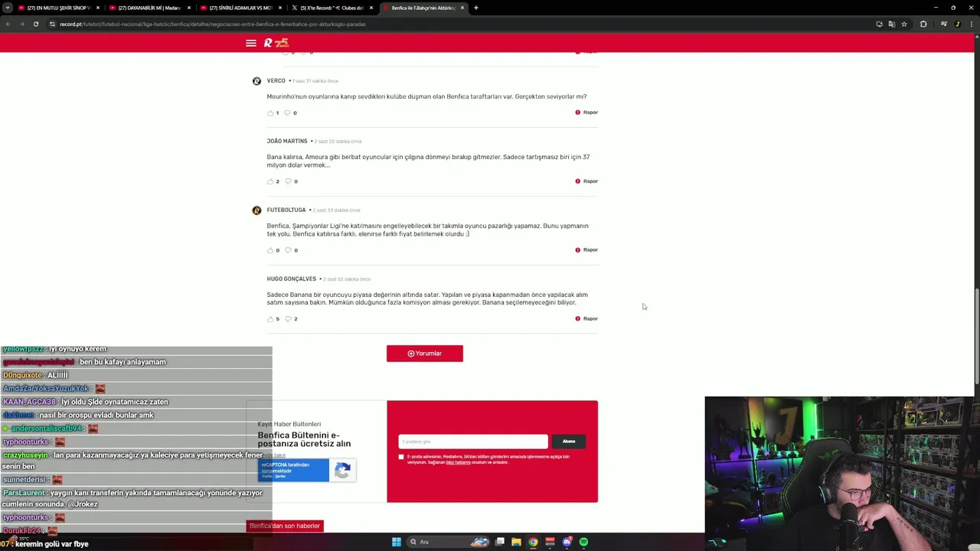Close the X'te Record tab
Viewport: 980px width, 551px height.
371,8
